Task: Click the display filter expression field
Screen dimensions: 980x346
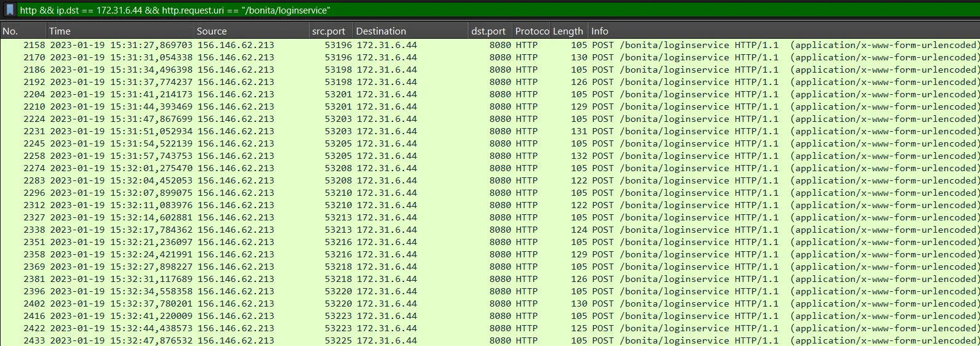Action: click(x=498, y=10)
